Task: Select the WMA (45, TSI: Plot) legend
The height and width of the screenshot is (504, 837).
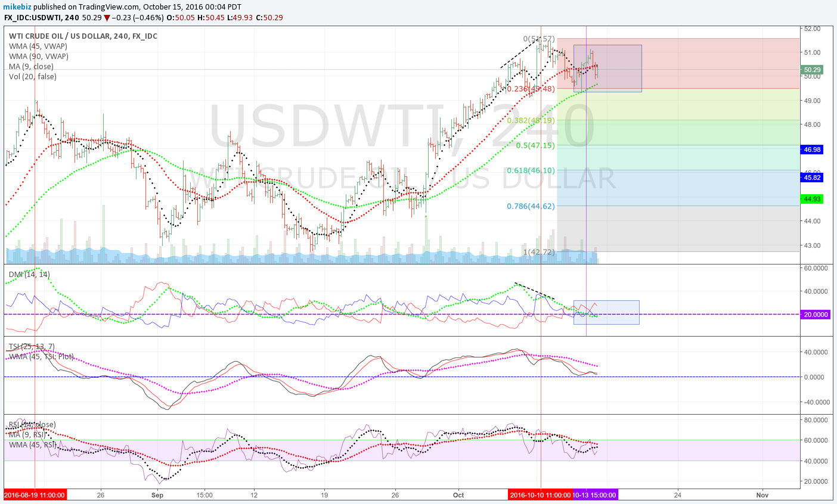Action: pos(41,356)
